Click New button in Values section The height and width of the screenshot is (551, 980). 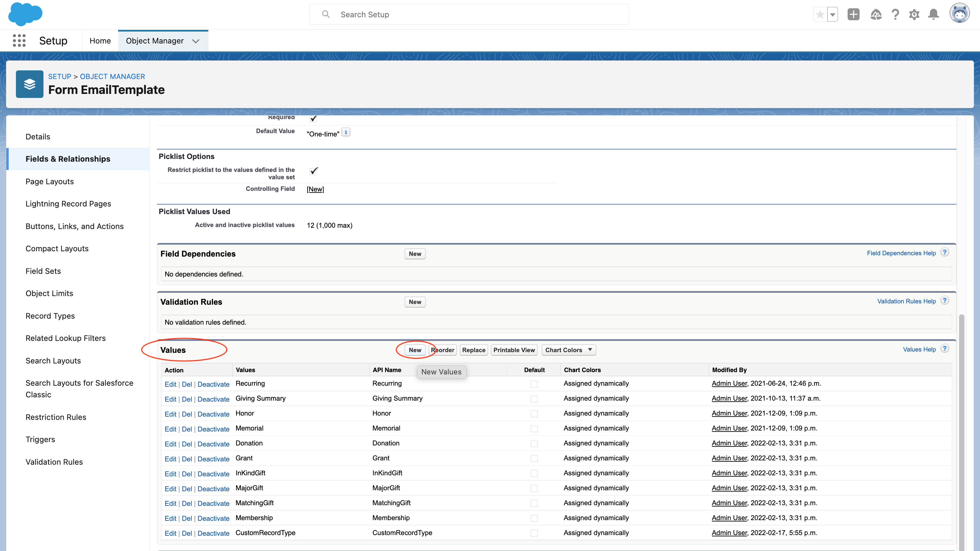(415, 350)
